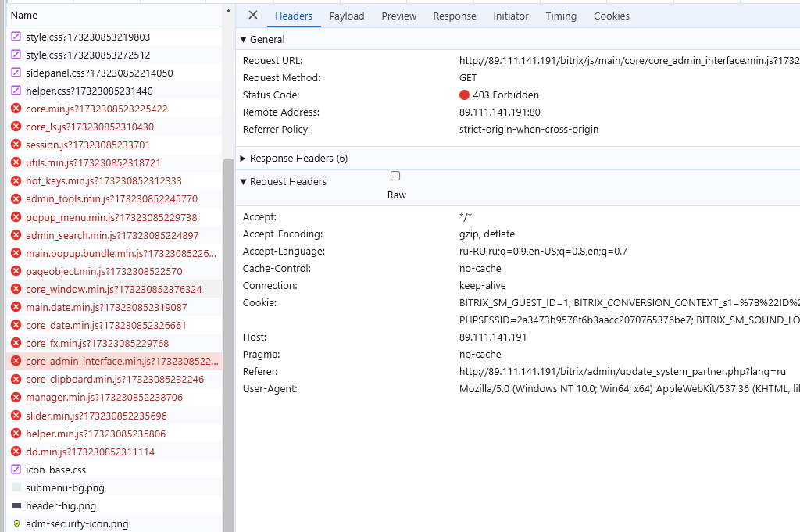The height and width of the screenshot is (532, 800).
Task: Click the error icon beside main.date.min.js
Action: [x=16, y=307]
